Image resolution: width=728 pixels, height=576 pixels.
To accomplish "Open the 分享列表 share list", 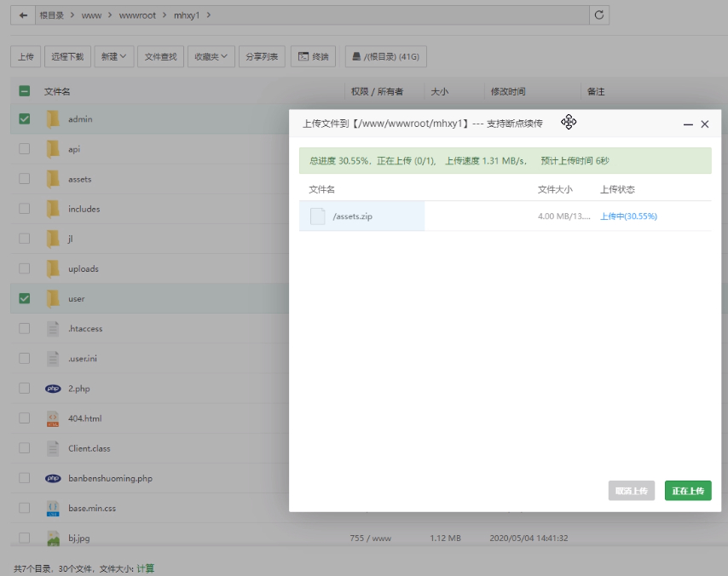I will 262,56.
